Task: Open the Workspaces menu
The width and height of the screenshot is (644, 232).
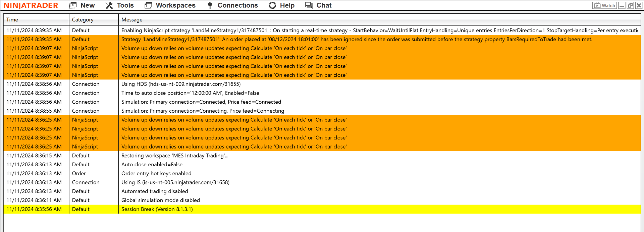Action: [170, 5]
